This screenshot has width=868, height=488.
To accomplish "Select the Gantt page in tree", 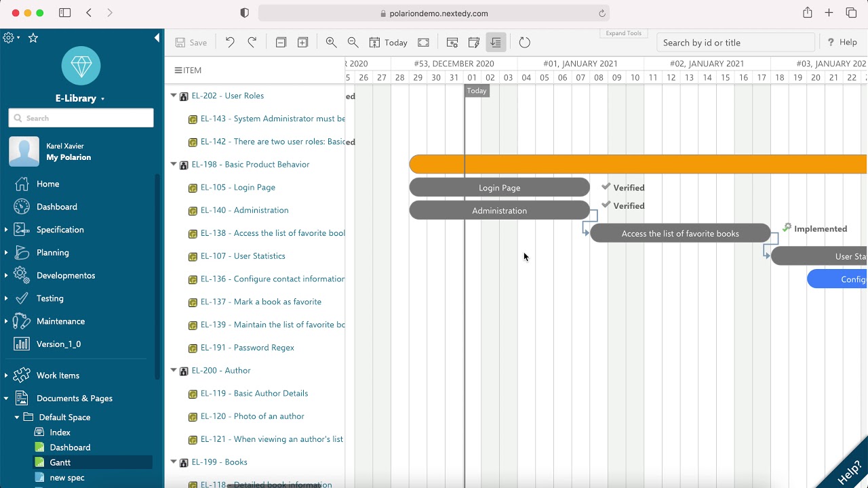I will coord(60,462).
